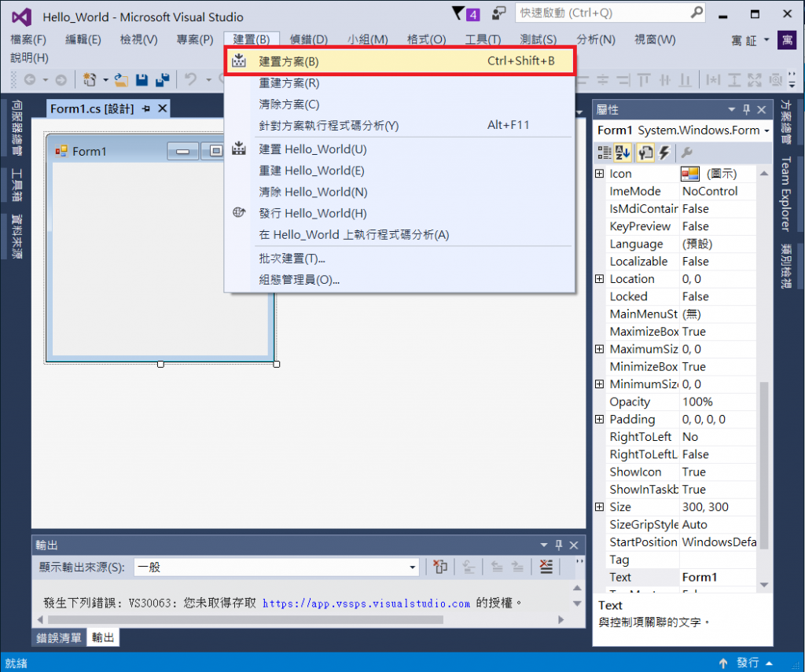
Task: Expand the MaximumSize property row
Action: (x=599, y=349)
